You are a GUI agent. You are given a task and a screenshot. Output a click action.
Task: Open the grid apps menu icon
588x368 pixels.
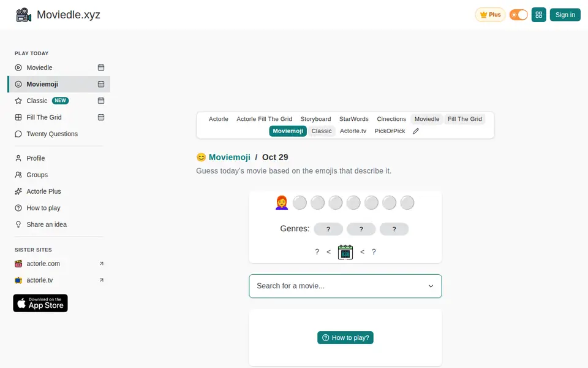coord(538,15)
